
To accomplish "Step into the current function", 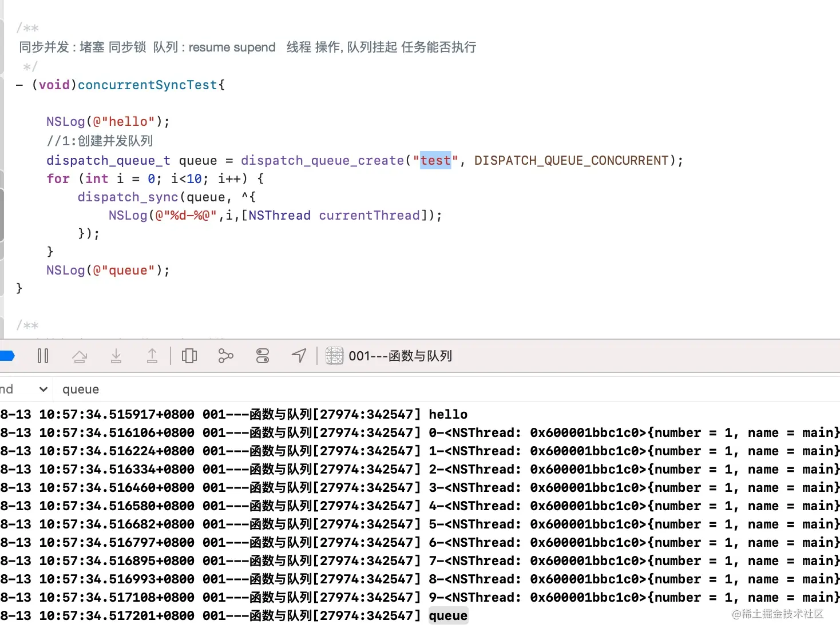I will (x=116, y=356).
